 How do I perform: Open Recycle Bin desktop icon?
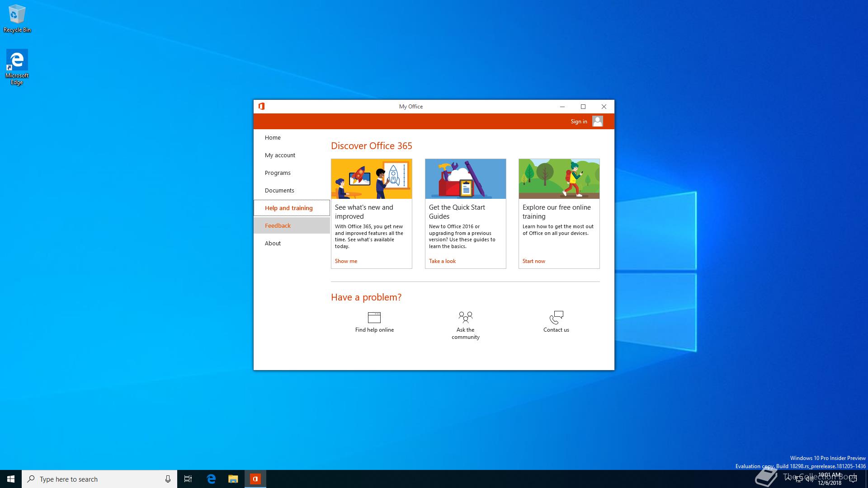pos(17,19)
